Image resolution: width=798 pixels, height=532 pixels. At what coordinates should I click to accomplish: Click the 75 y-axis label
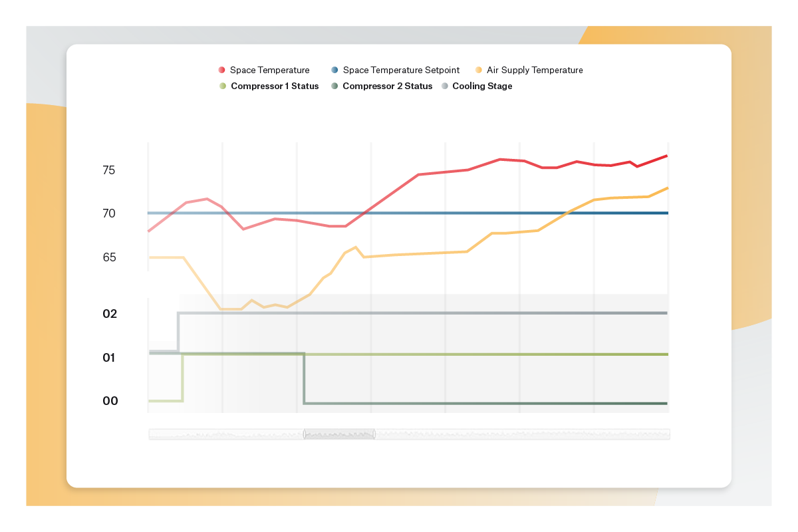pos(109,170)
